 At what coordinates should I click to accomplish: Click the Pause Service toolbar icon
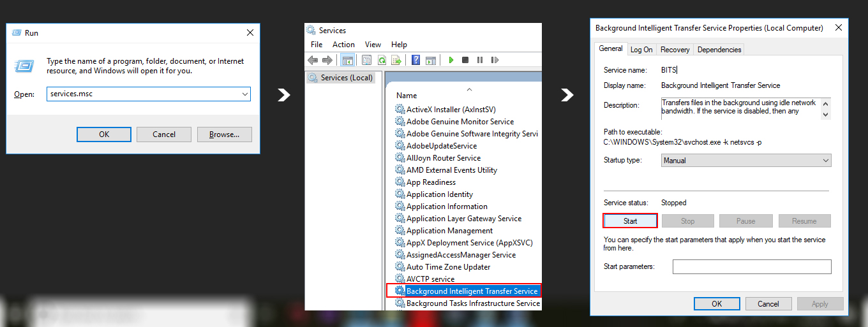(480, 60)
